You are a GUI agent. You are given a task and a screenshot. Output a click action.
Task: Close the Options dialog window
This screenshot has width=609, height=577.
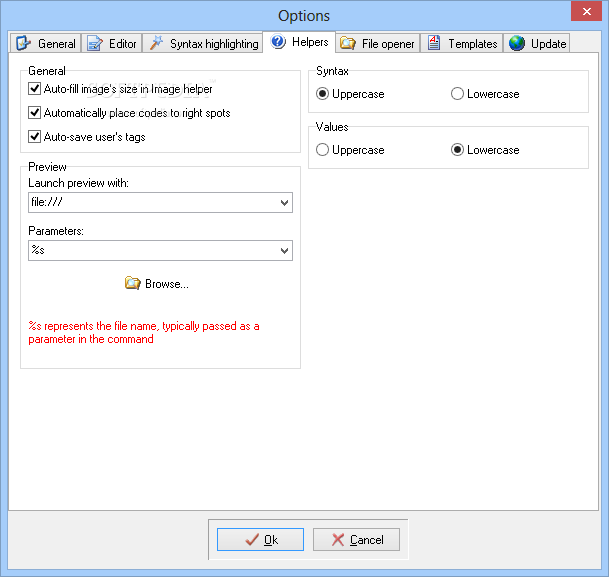coord(586,11)
